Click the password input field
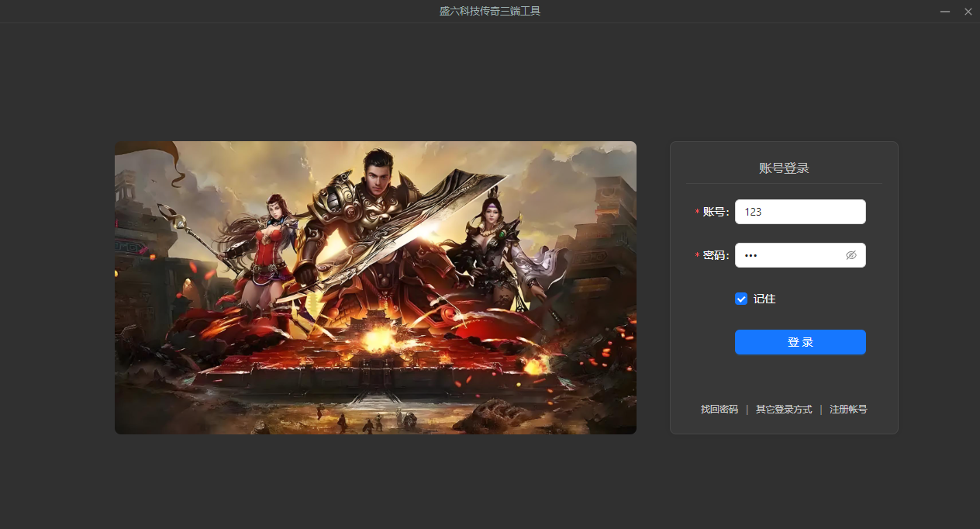This screenshot has width=980, height=529. pos(791,255)
